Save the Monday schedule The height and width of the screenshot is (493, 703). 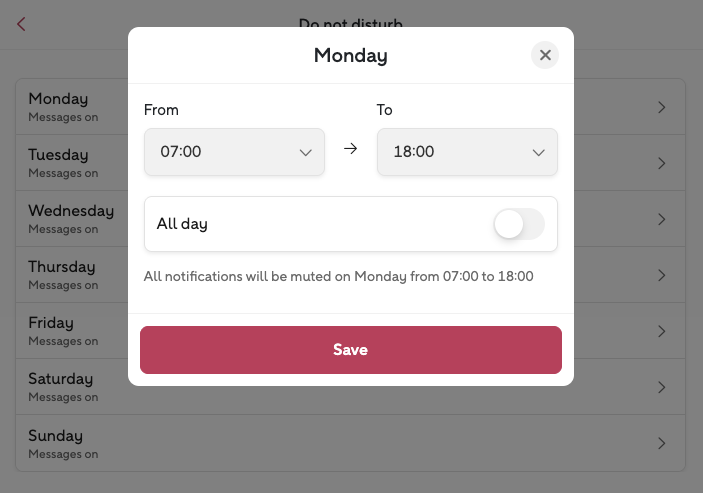click(x=351, y=350)
